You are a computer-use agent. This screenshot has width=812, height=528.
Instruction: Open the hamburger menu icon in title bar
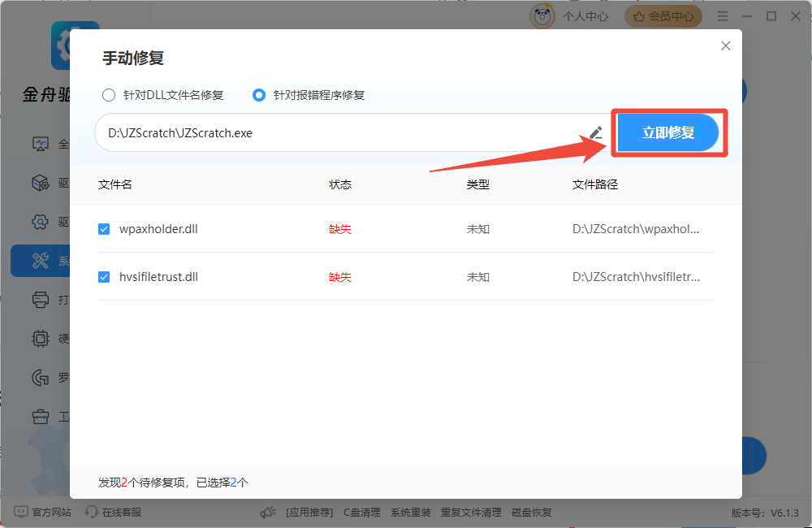[723, 16]
